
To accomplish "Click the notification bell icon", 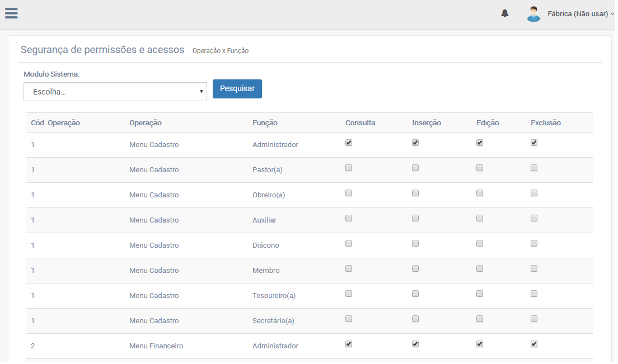I will [x=505, y=14].
